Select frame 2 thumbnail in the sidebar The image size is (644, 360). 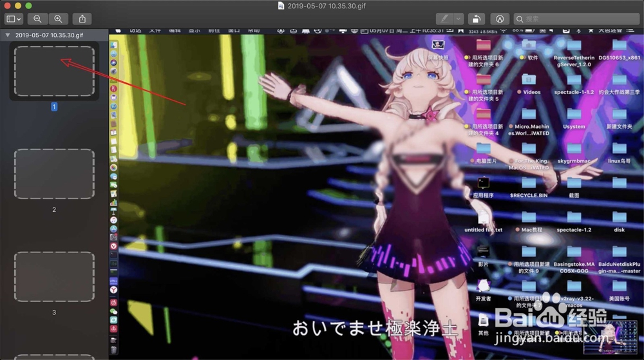[x=54, y=174]
